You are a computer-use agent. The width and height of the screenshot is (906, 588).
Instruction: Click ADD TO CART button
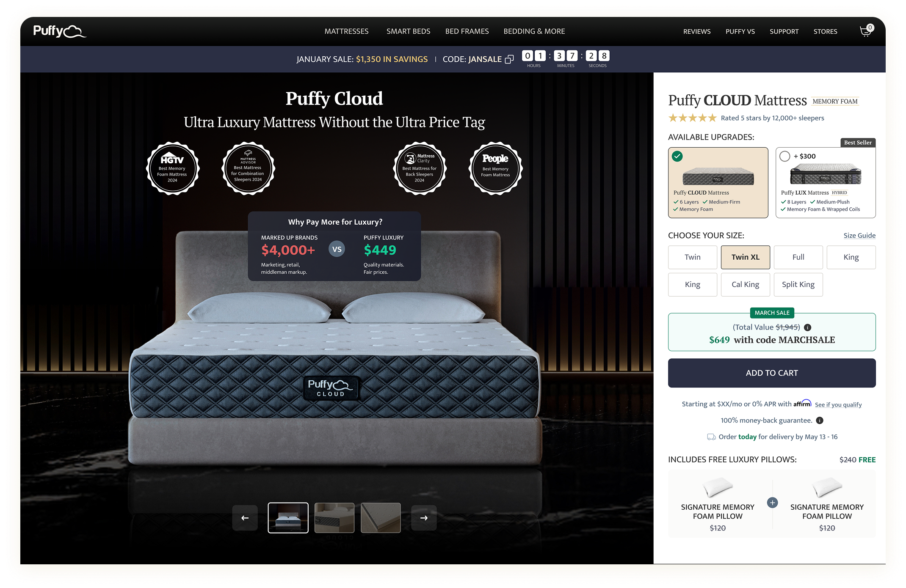click(x=772, y=373)
